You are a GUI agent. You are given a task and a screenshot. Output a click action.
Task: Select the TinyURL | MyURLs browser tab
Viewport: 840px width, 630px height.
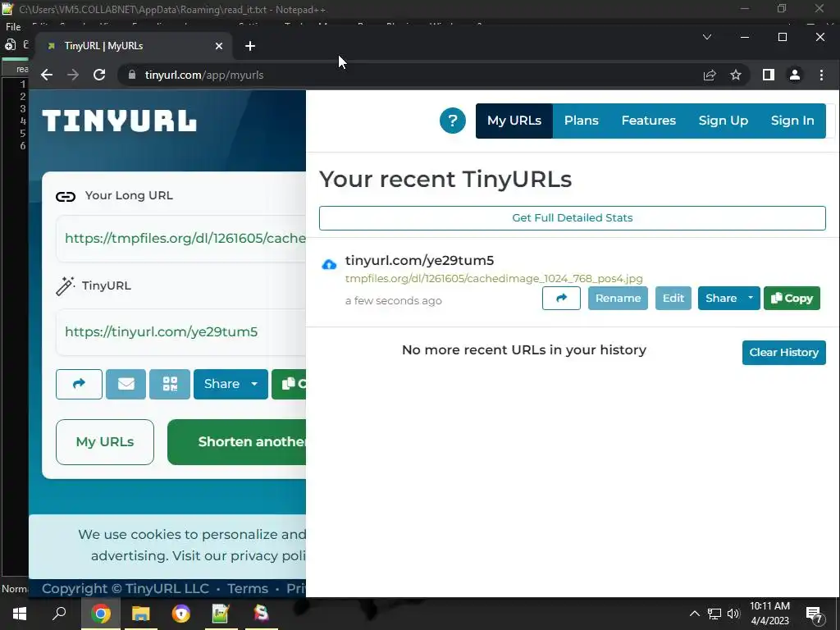[134, 46]
